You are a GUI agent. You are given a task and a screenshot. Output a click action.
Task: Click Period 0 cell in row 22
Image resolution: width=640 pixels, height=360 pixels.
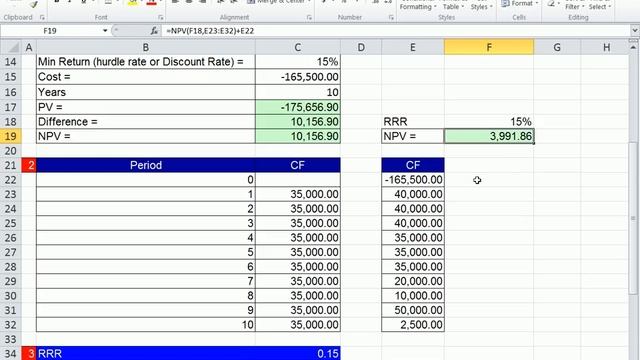coord(146,180)
